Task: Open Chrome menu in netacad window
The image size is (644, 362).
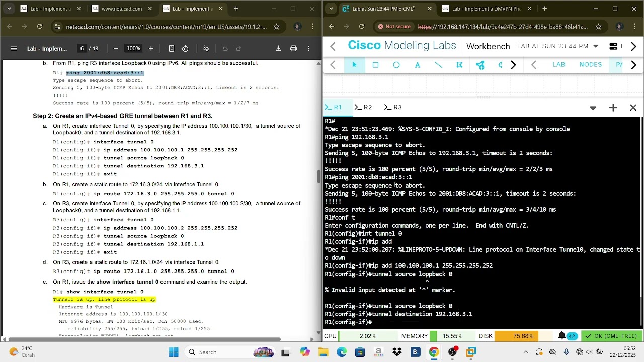Action: coord(313,27)
